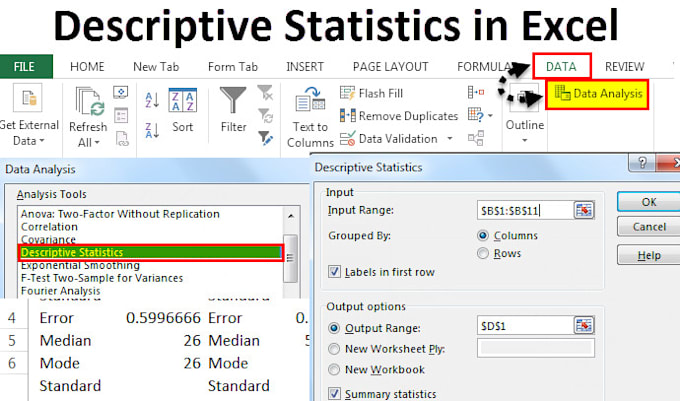Click the Help button in dialog
This screenshot has width=680, height=401.
649,255
